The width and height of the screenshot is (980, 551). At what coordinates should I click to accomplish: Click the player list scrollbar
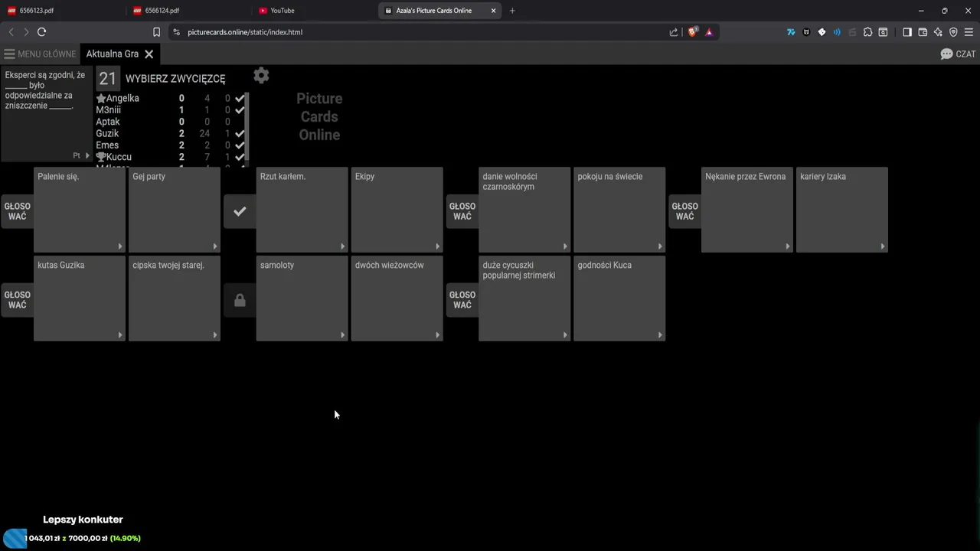point(247,129)
